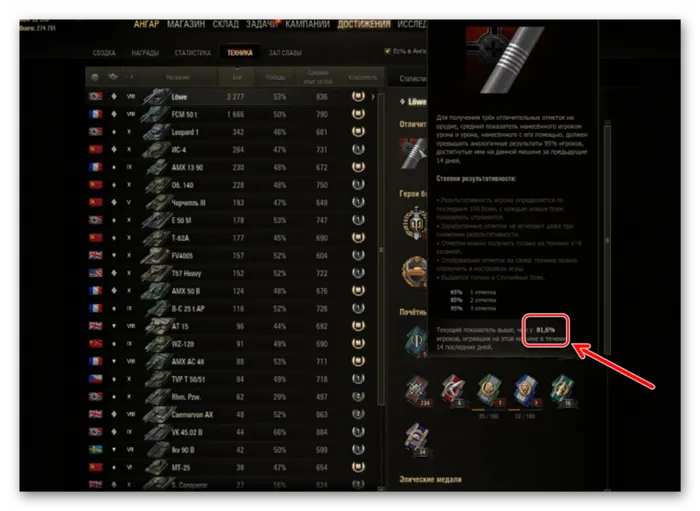Click the nation filter globe icon in table header

pyautogui.click(x=95, y=77)
